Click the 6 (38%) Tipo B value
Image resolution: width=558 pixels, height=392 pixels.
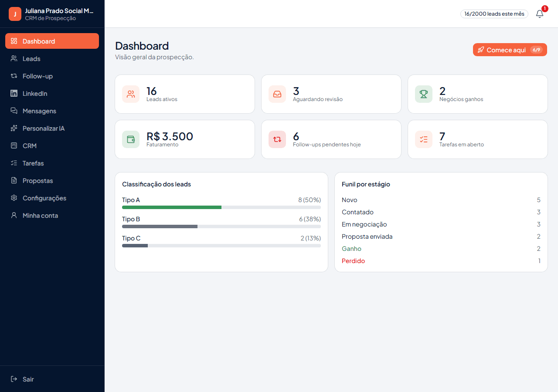[x=310, y=219]
